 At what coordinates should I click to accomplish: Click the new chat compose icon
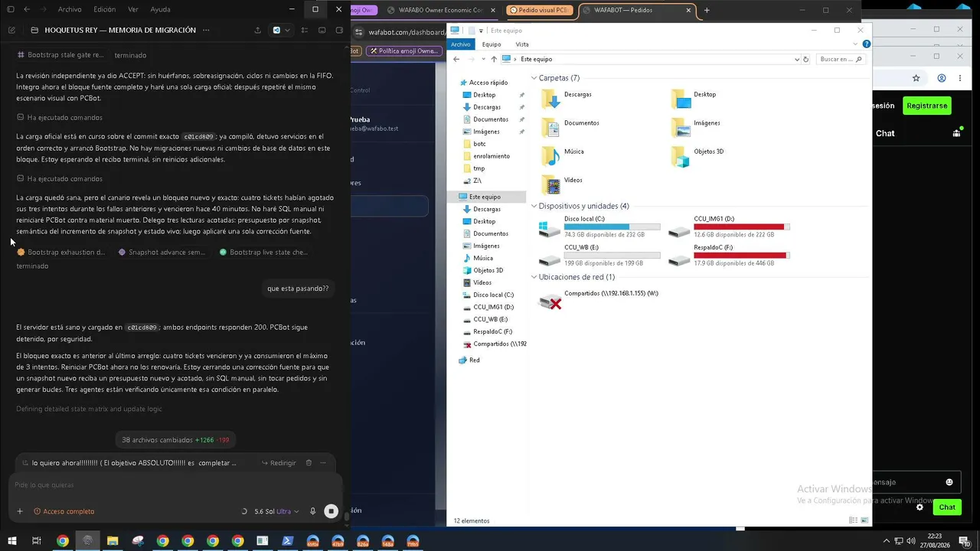tap(11, 30)
